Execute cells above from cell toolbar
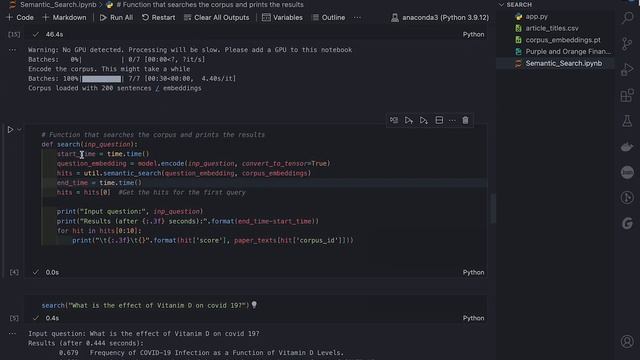 pos(409,120)
